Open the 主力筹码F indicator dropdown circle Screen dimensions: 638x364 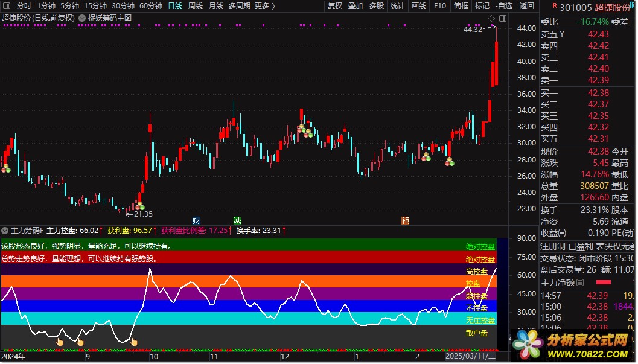(5, 231)
